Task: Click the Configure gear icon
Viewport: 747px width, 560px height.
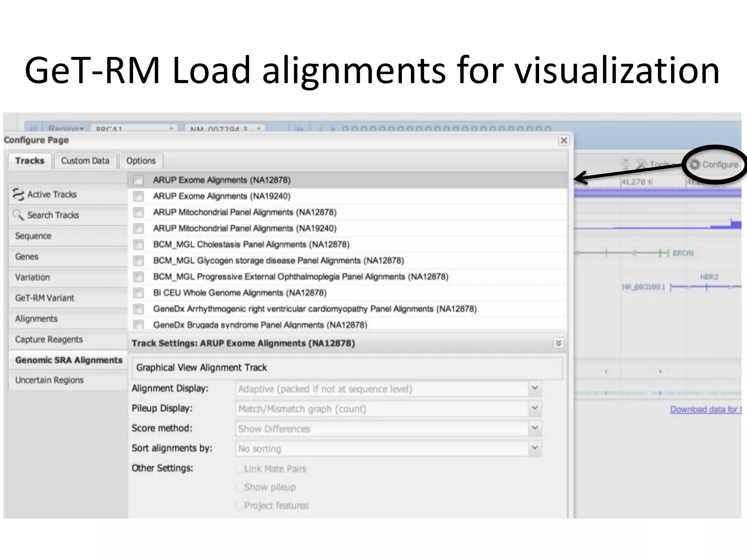Action: click(694, 165)
